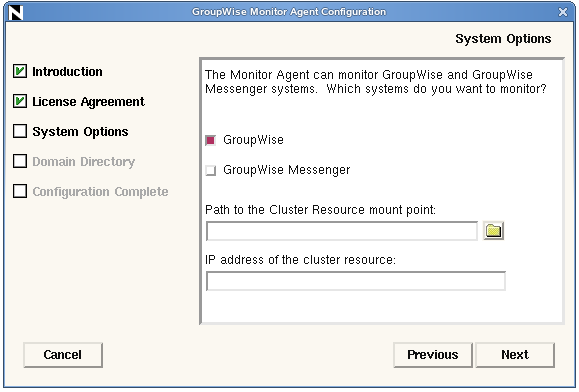
Task: Click the Domain Directory step box
Action: point(20,161)
